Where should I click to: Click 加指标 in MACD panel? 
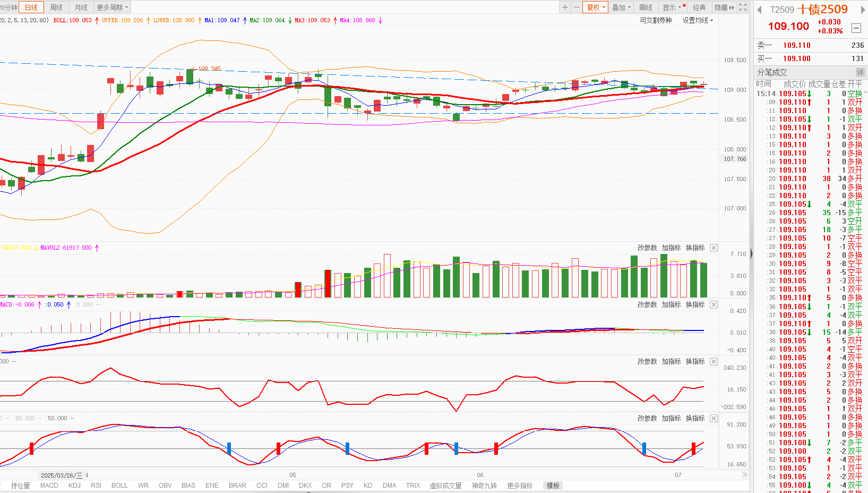pyautogui.click(x=671, y=305)
